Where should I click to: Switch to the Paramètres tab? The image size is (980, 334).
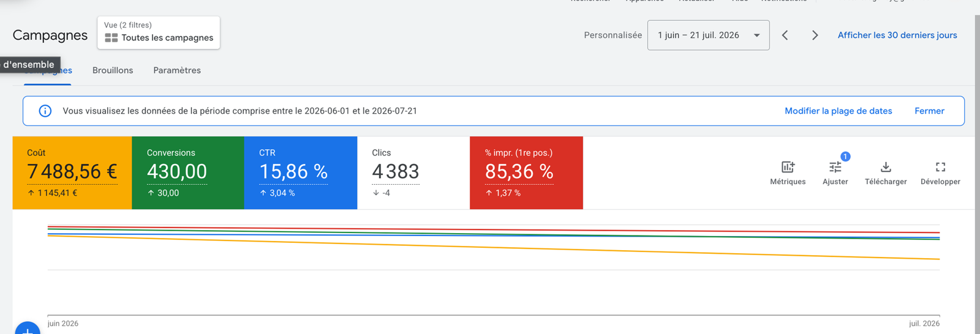(177, 70)
